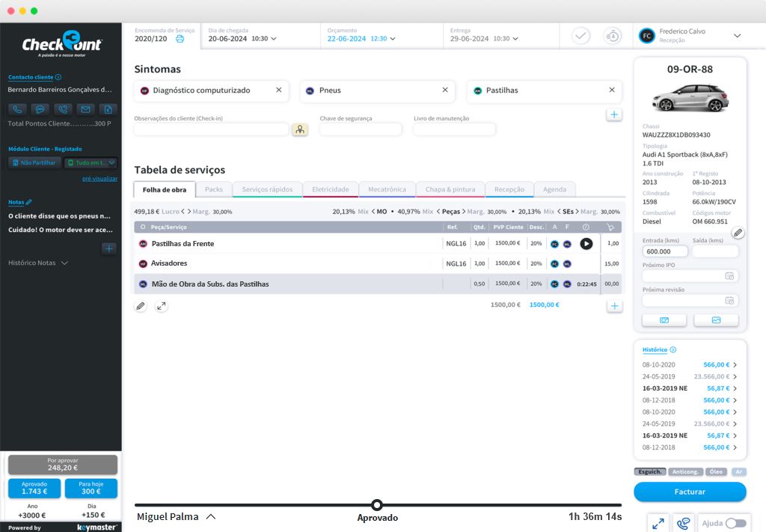Open the Tudo em t... dropdown
Screen dimensions: 766x532
click(91, 162)
